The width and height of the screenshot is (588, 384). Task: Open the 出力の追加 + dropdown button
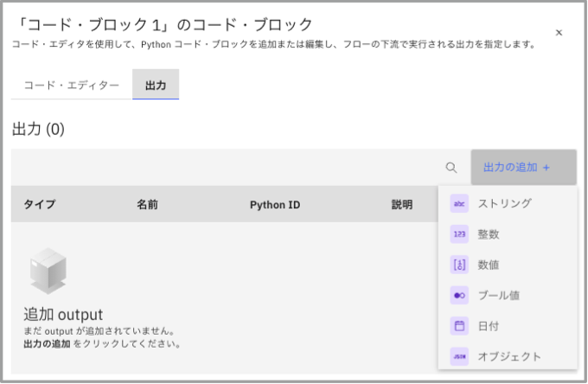click(x=523, y=167)
